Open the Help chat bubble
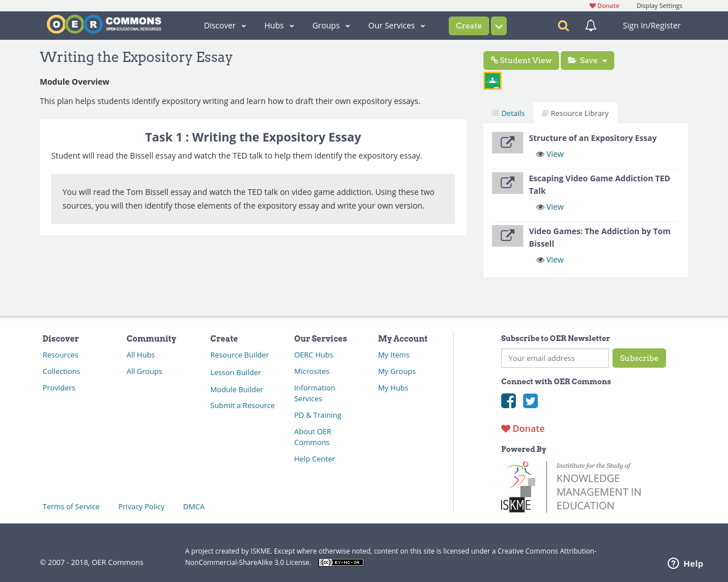Image resolution: width=728 pixels, height=582 pixels. point(685,563)
